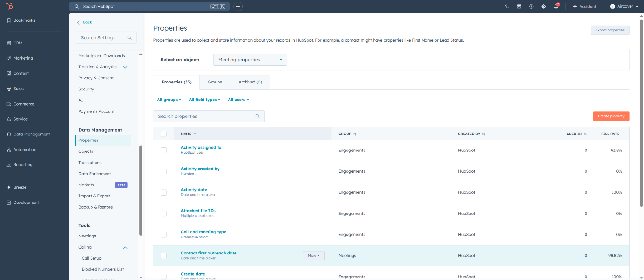Open the help question mark icon
Screen dimensions: 644x280
[531, 6]
